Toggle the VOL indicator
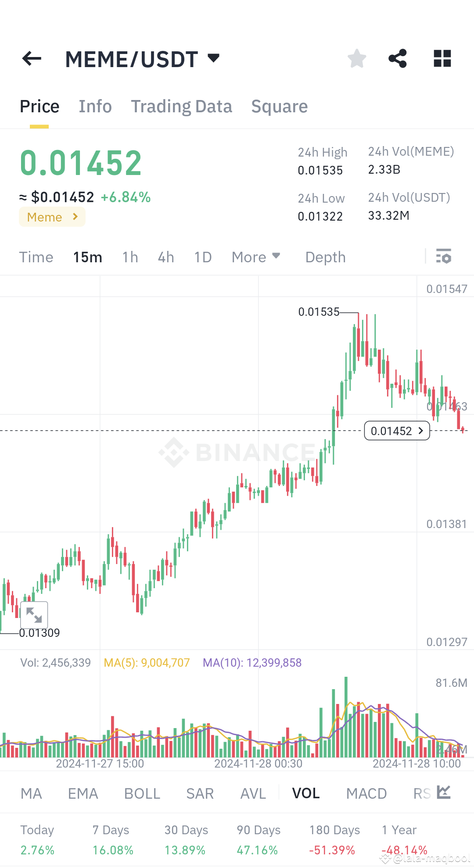474x868 pixels. tap(306, 793)
